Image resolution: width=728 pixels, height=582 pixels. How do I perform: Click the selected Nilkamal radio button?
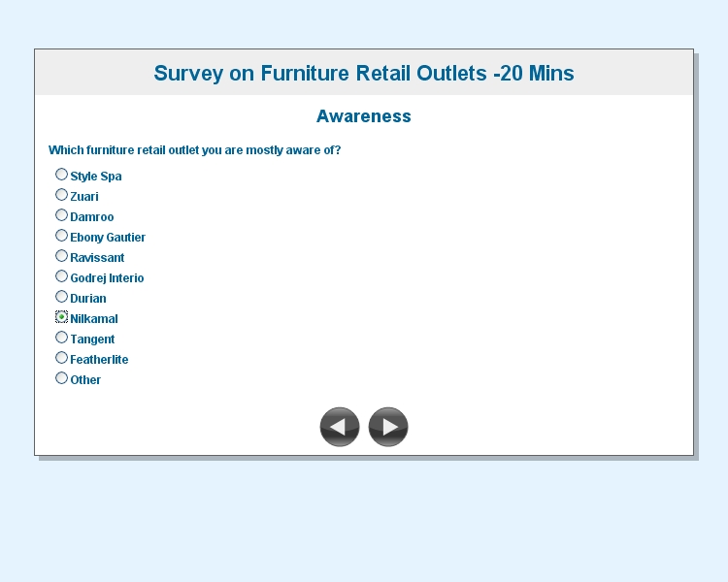point(61,317)
